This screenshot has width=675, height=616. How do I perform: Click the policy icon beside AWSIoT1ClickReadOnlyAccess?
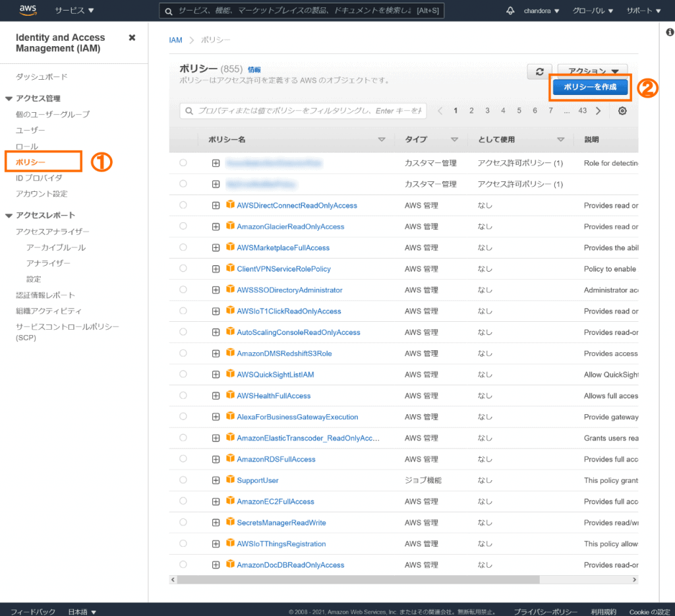[x=230, y=310]
